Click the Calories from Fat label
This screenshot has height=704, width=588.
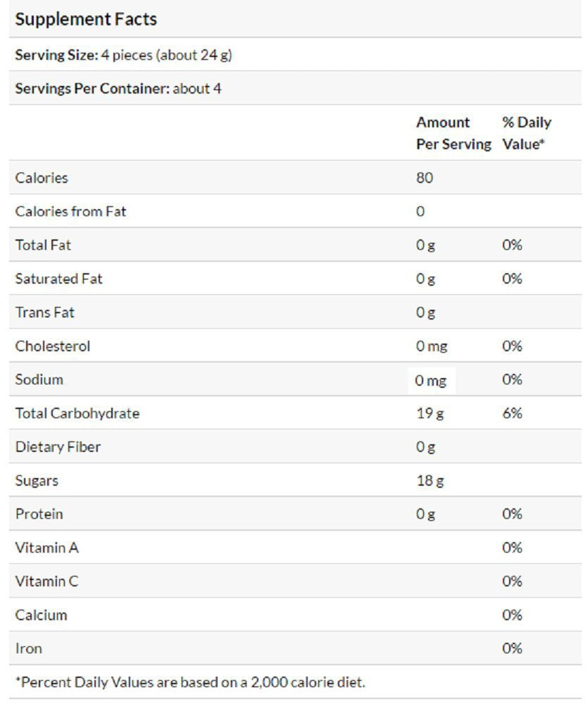click(x=70, y=211)
